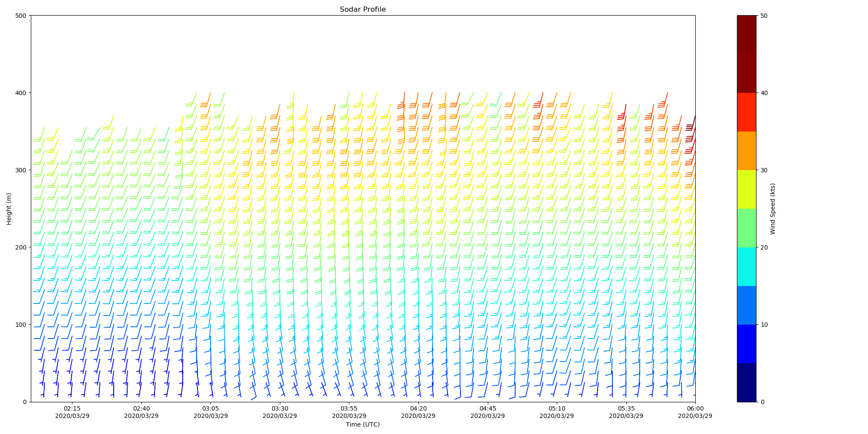Click the colorbar 20 tick label
The width and height of the screenshot is (868, 434).
763,247
